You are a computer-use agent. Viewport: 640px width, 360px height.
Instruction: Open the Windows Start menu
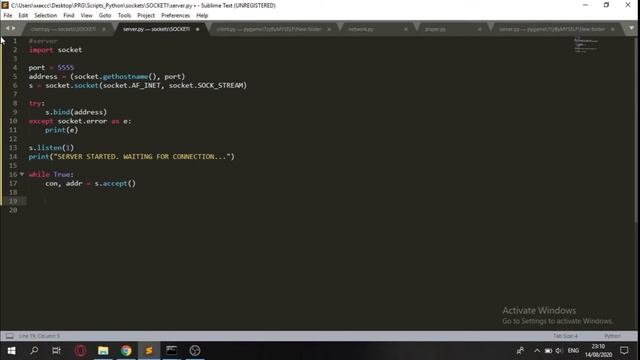[x=11, y=351]
